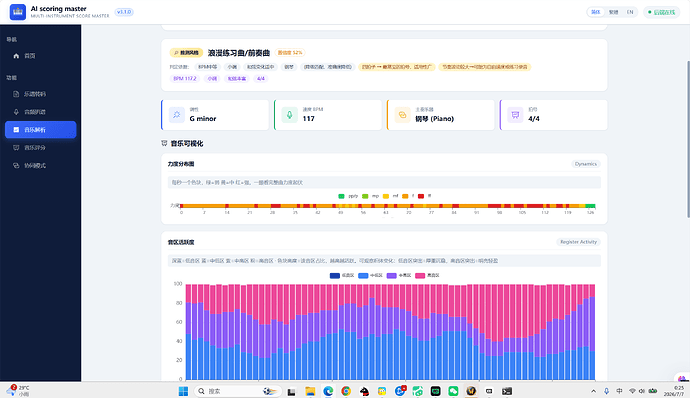Click the G minor key icon
The height and width of the screenshot is (398, 690).
(x=176, y=115)
